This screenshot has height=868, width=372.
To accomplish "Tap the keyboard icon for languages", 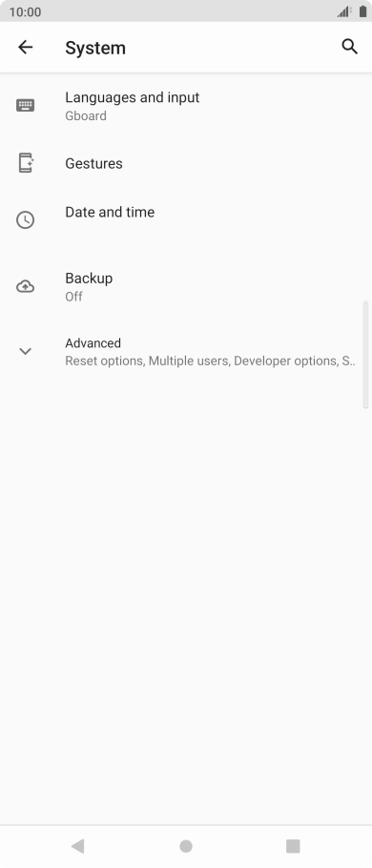I will 26,105.
